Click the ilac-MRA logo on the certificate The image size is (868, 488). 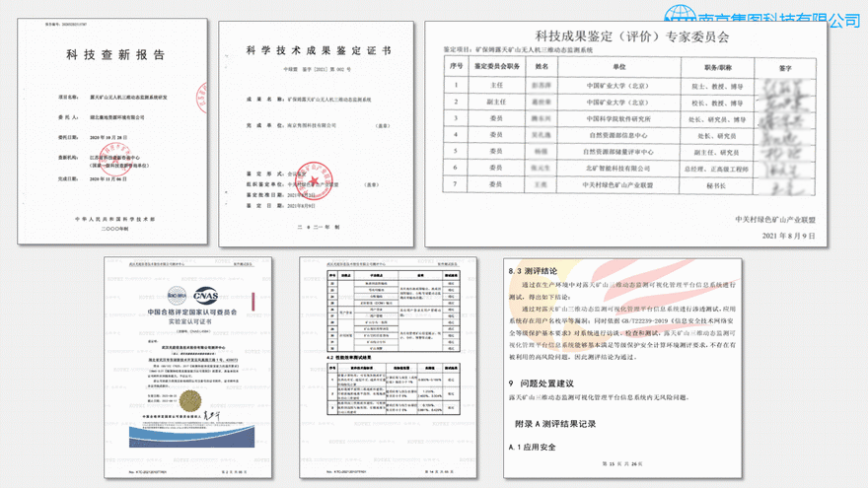click(175, 293)
